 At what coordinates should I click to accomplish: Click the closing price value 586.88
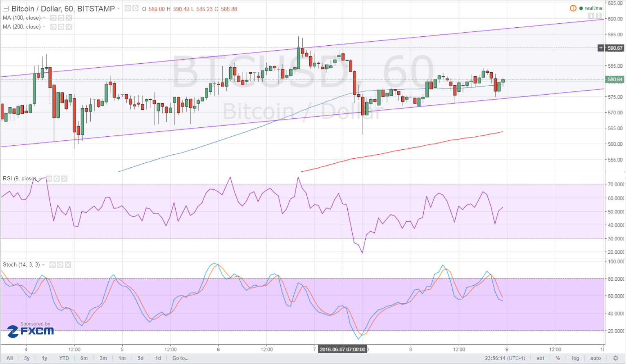[x=229, y=9]
